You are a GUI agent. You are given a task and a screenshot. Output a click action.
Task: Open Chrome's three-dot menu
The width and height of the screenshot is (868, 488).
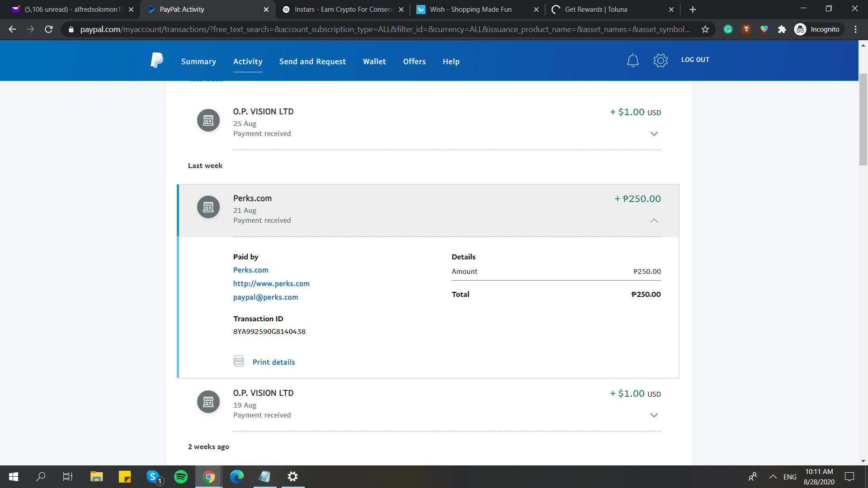pos(855,29)
